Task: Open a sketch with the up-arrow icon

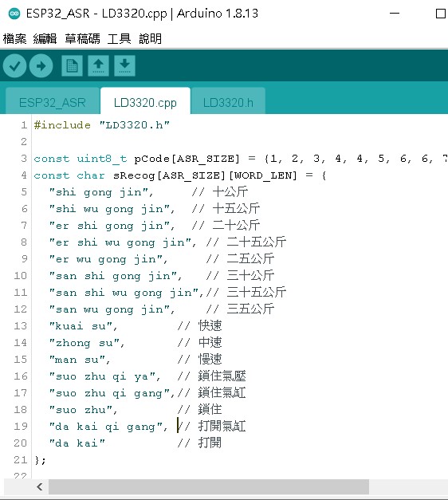Action: tap(98, 65)
